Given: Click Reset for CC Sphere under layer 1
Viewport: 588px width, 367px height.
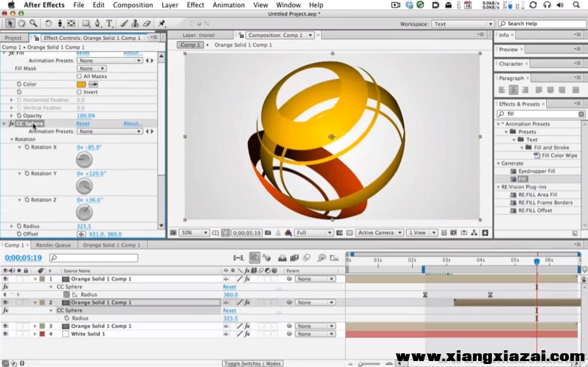Looking at the screenshot, I should point(229,287).
